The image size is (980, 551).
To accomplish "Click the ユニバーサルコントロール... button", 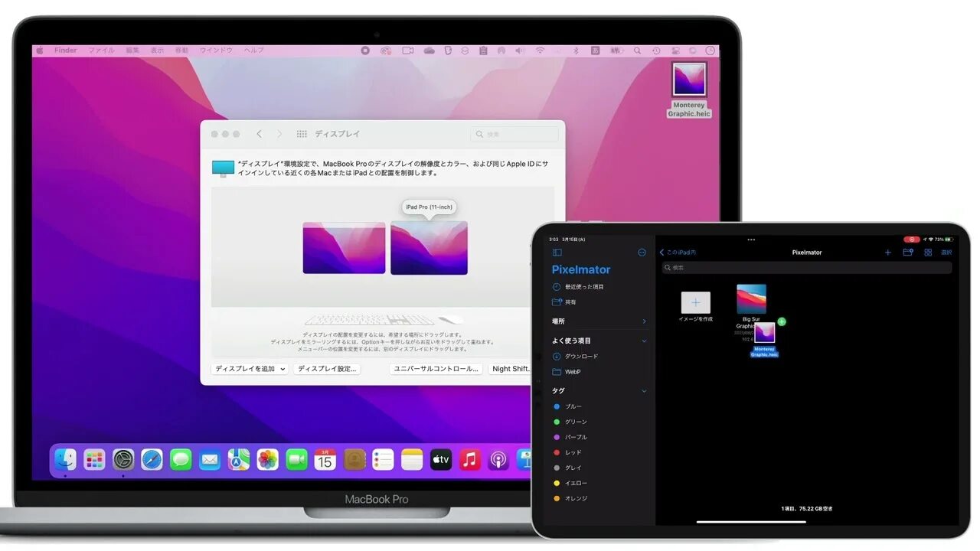I will coord(436,369).
